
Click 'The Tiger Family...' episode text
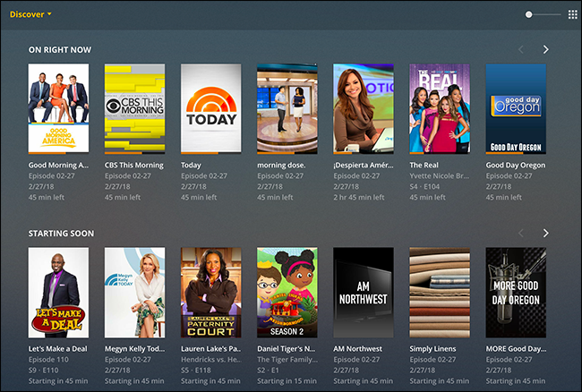pyautogui.click(x=287, y=360)
